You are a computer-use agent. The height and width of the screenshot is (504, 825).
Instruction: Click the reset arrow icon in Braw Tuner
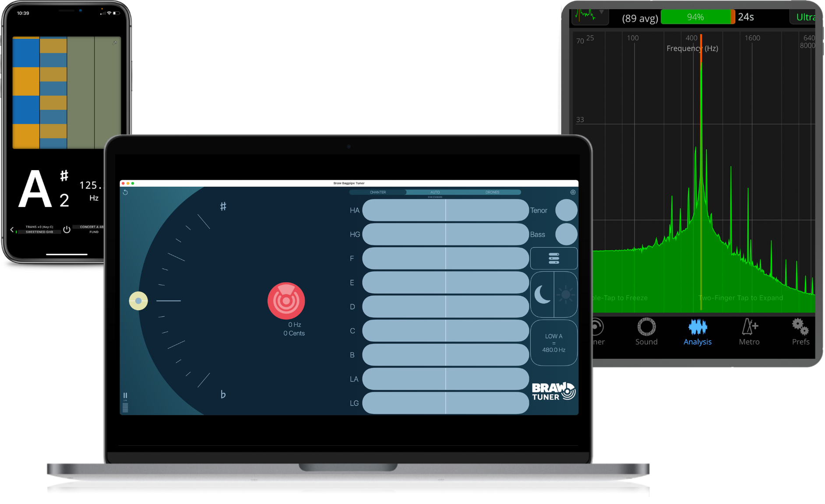tap(125, 192)
